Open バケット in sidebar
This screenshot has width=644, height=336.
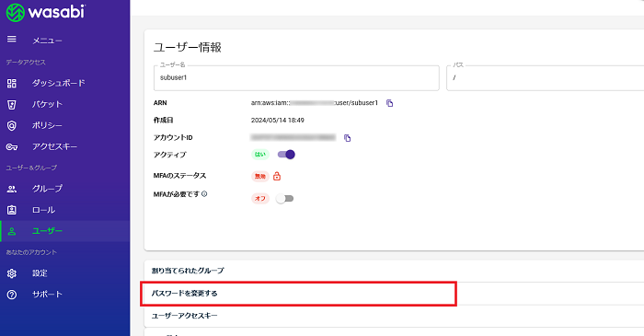tap(65, 104)
